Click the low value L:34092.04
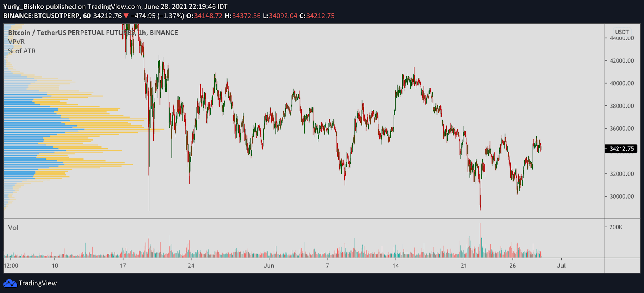 click(280, 16)
